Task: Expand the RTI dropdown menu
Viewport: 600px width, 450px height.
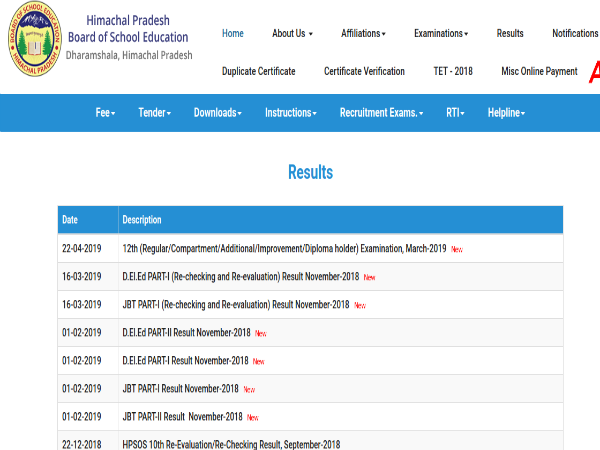Action: pyautogui.click(x=456, y=113)
